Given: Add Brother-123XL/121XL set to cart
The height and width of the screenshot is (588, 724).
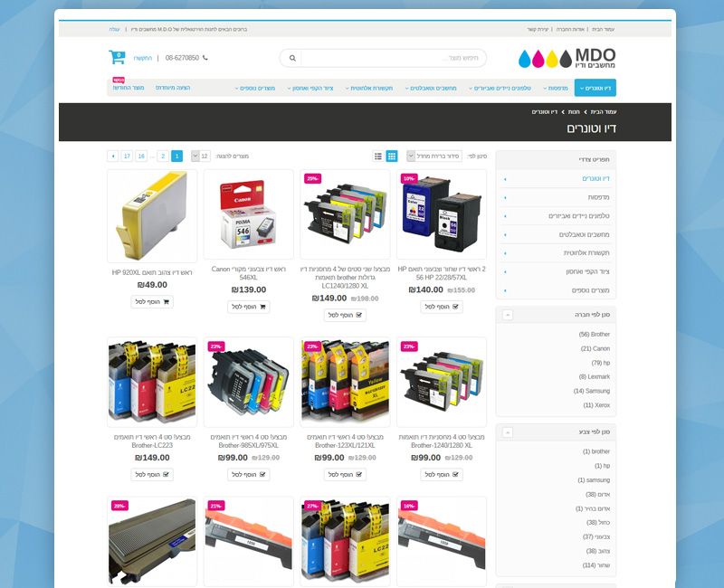Looking at the screenshot, I should point(345,474).
